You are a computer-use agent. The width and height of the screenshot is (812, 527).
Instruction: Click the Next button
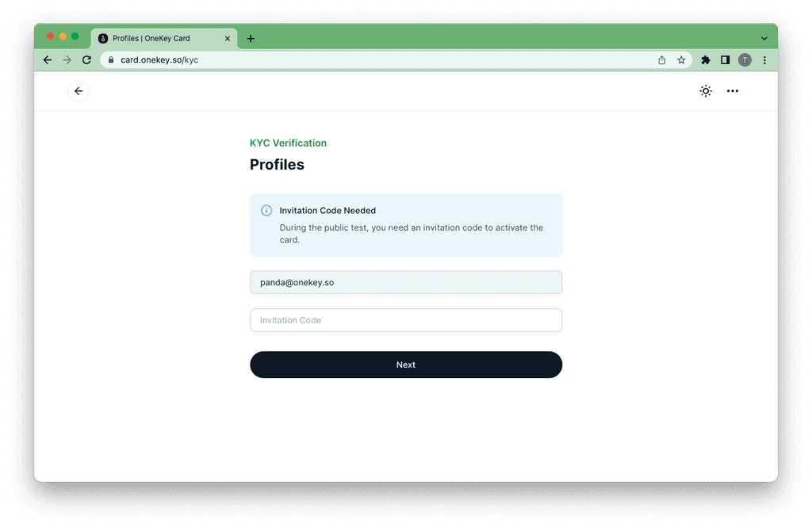(406, 365)
